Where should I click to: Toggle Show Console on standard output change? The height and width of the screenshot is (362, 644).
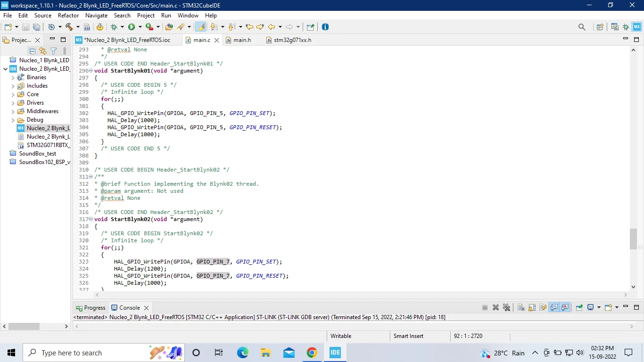click(554, 307)
